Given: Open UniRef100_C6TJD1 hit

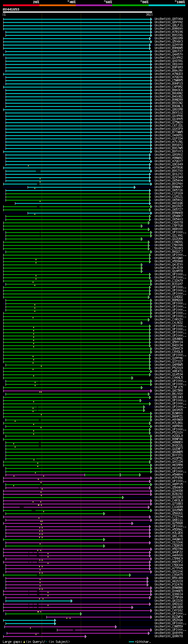Looking at the screenshot, I should tap(169, 126).
